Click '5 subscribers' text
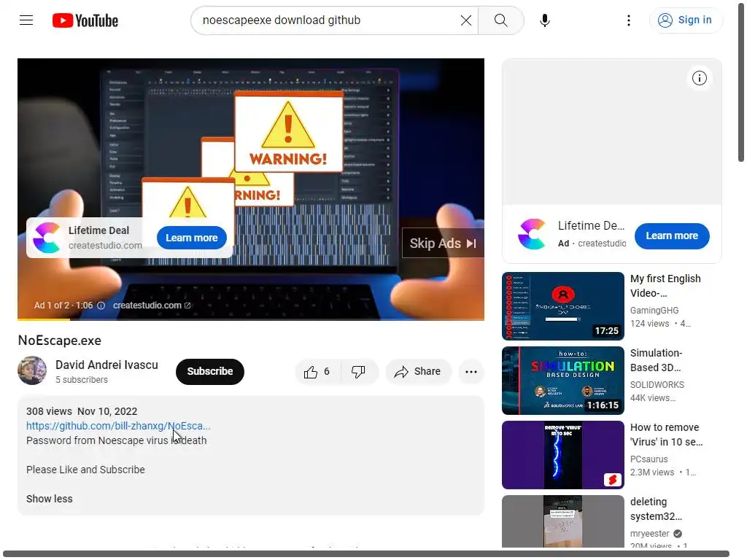This screenshot has width=747, height=560. click(x=82, y=380)
